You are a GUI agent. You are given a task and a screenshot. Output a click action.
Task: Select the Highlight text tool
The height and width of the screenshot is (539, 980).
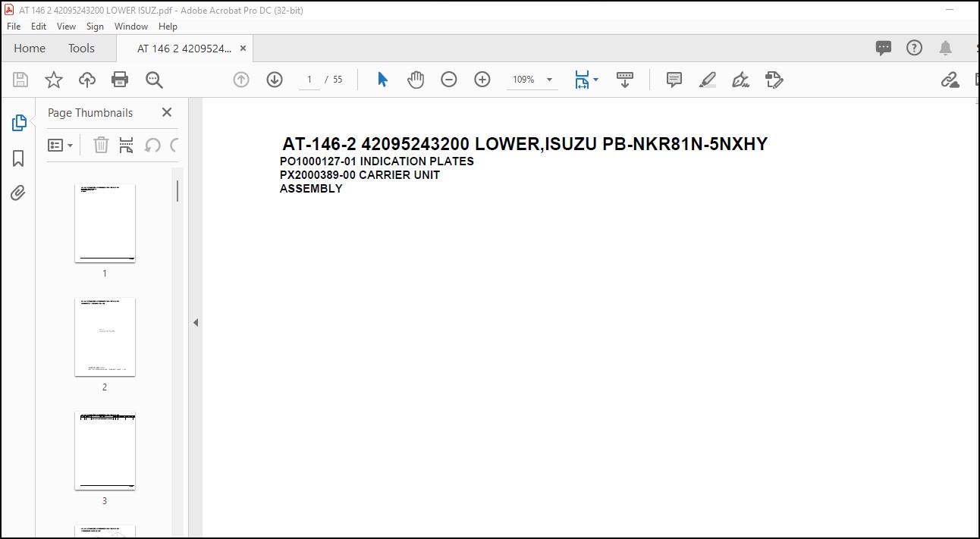(x=708, y=80)
